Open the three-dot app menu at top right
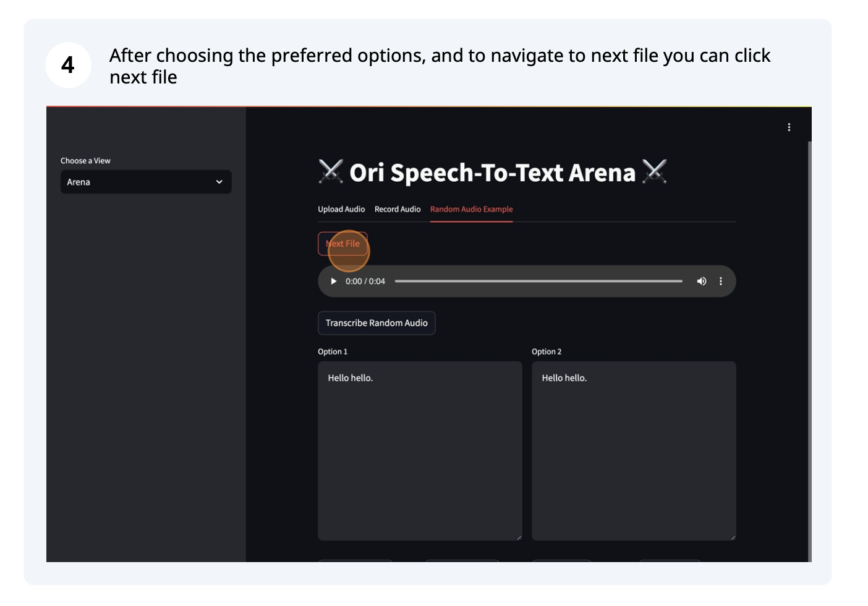 click(788, 127)
